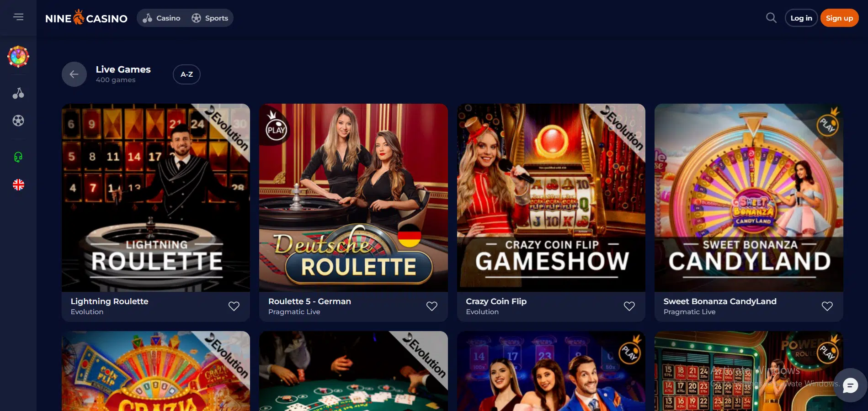Open the search magnifier icon

771,18
